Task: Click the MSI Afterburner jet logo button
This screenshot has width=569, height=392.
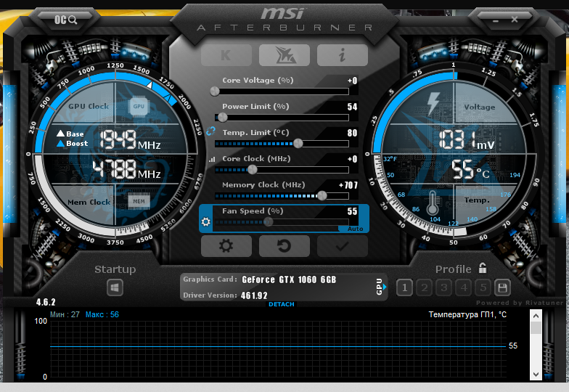Action: (x=284, y=55)
